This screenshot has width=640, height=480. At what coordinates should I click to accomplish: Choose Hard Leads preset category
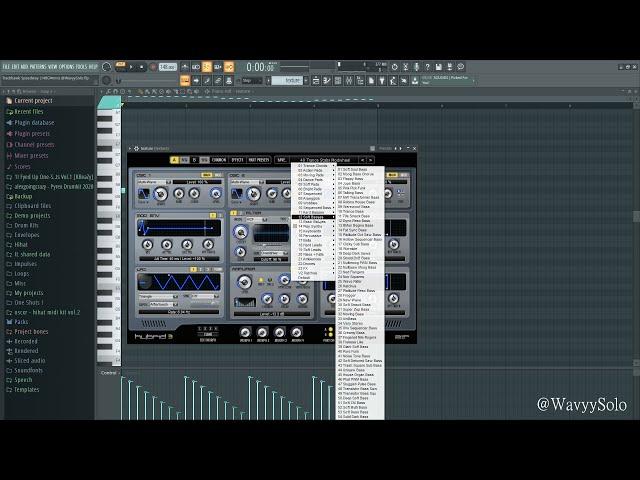point(313,245)
